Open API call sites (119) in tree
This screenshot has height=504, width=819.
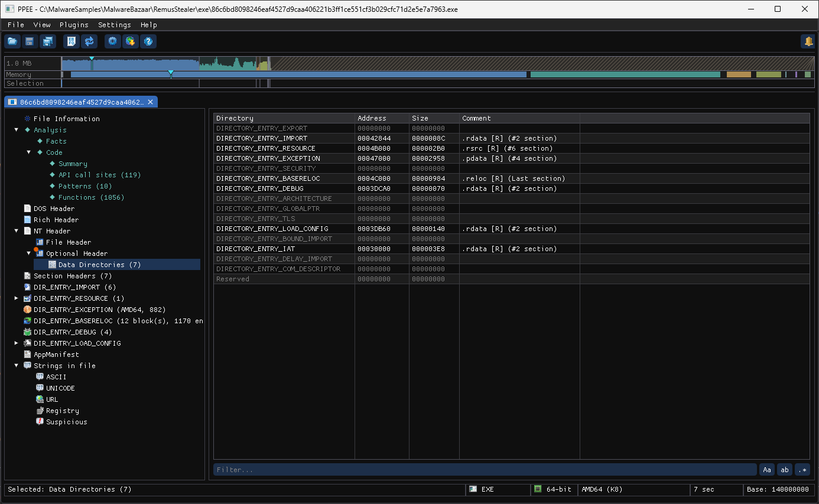click(99, 175)
